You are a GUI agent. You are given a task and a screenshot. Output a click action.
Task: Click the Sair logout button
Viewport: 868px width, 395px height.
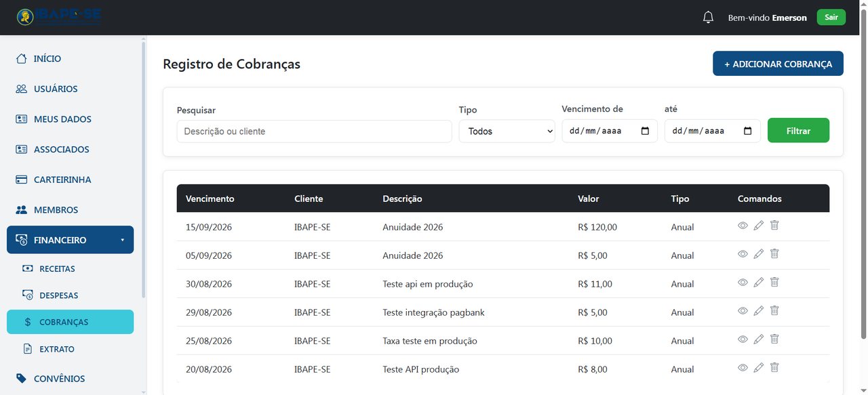point(831,18)
